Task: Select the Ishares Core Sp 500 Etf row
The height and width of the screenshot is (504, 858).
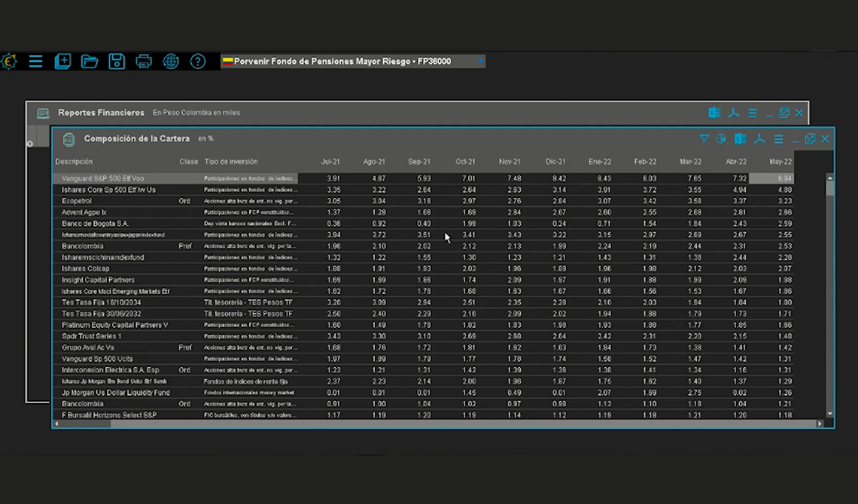Action: (x=423, y=190)
